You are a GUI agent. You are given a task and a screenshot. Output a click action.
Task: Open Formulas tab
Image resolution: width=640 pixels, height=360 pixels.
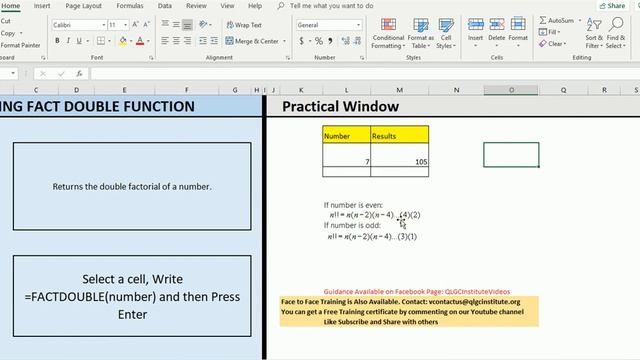[130, 6]
